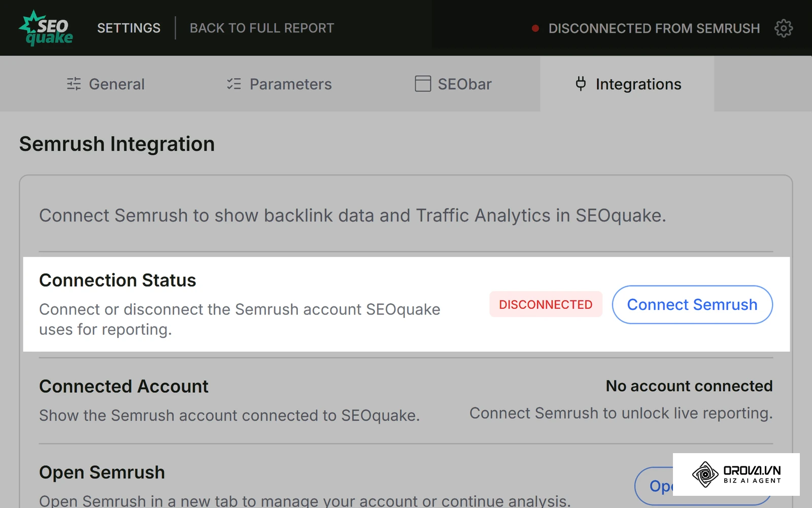
Task: Click 'Connect Semrush to show backlink data' description
Action: 353,216
